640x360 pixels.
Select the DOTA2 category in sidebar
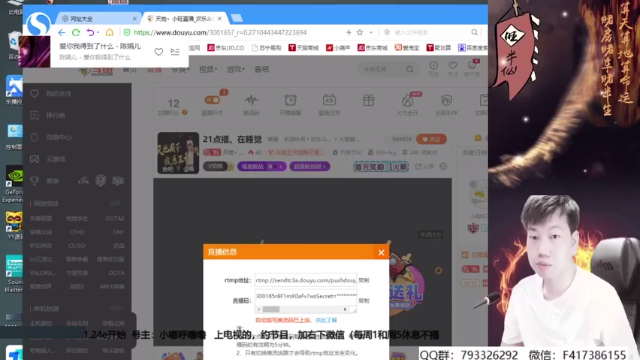(115, 218)
